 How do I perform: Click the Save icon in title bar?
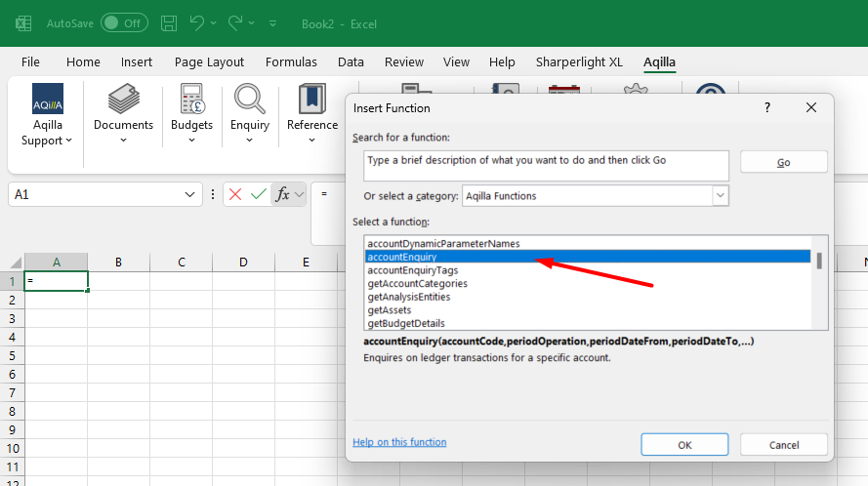(169, 22)
